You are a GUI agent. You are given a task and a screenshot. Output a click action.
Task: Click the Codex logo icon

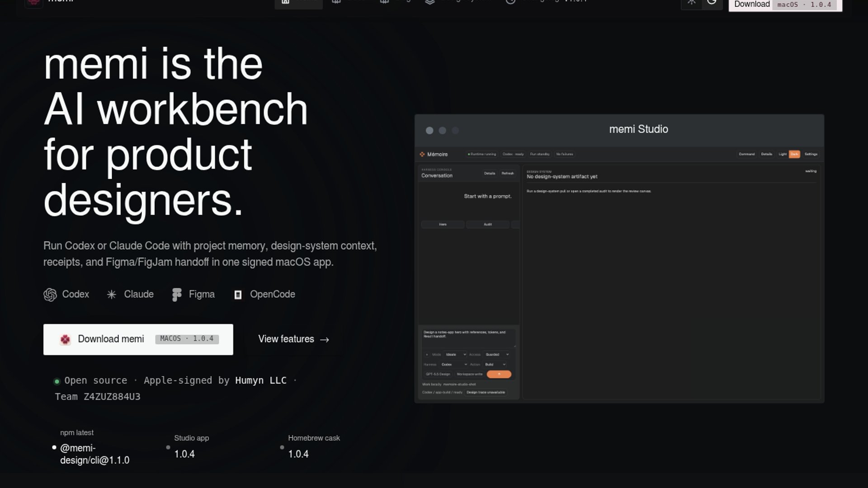[50, 295]
